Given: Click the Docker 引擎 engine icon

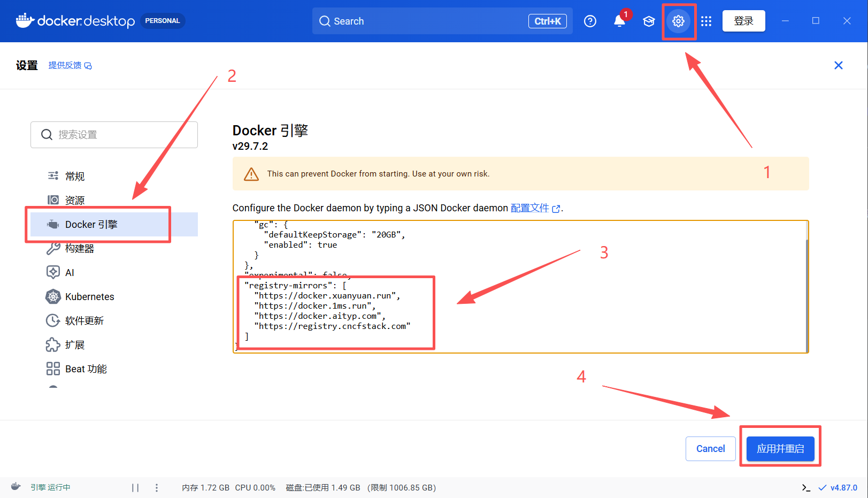Looking at the screenshot, I should 53,224.
